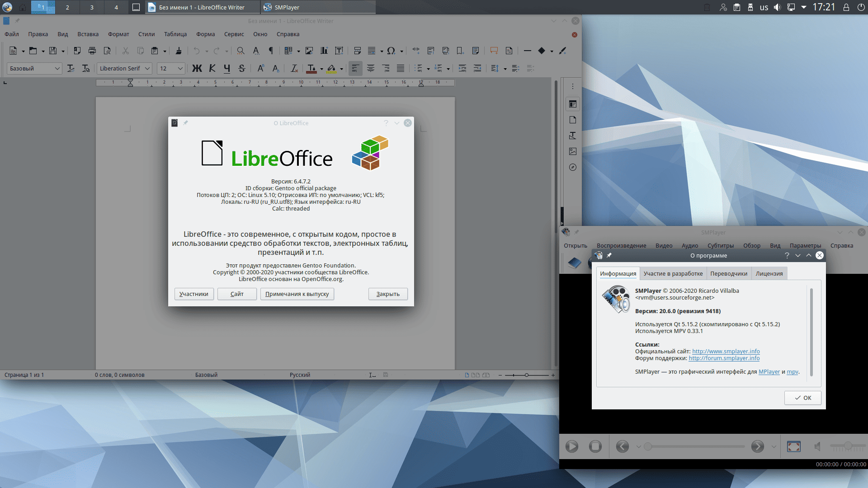Click Закрыть button in LibreOffice dialog
Screen dimensions: 868x488
388,294
